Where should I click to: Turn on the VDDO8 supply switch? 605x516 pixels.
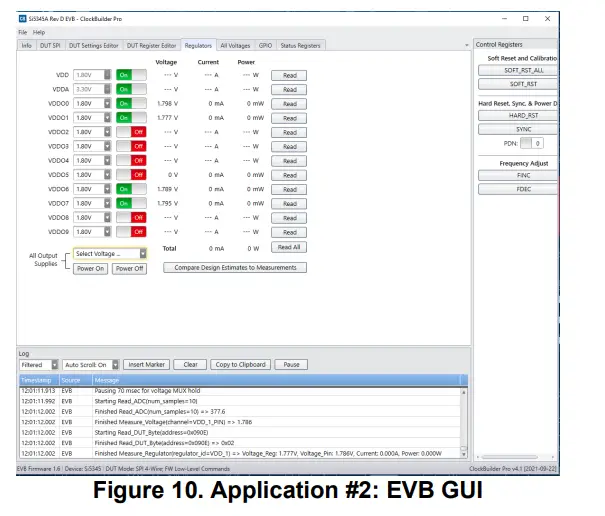click(131, 218)
